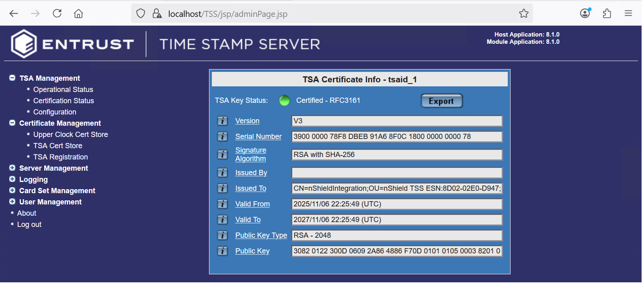Click into the Issued To text field
Screen dimensions: 644x300
click(x=396, y=188)
